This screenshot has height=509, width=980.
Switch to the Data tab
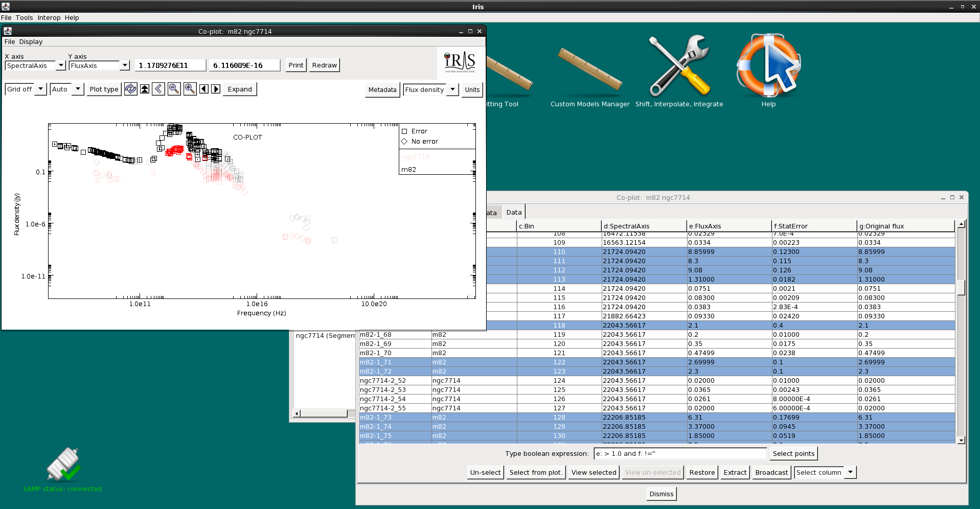point(514,212)
